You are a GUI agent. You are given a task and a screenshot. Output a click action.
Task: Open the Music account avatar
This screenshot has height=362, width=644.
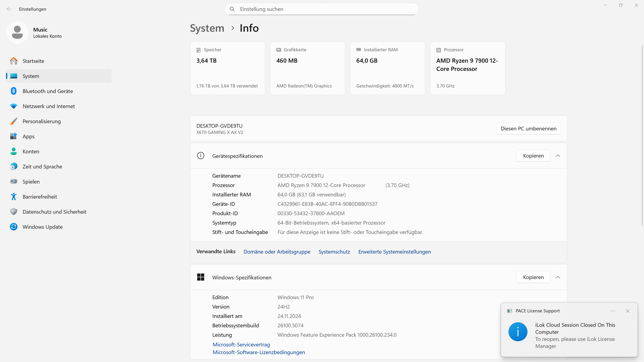tap(17, 33)
